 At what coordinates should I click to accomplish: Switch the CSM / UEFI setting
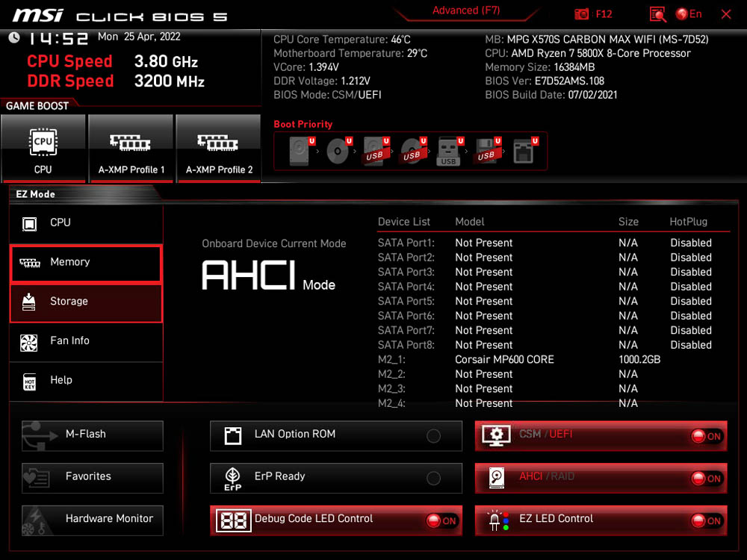(x=601, y=435)
